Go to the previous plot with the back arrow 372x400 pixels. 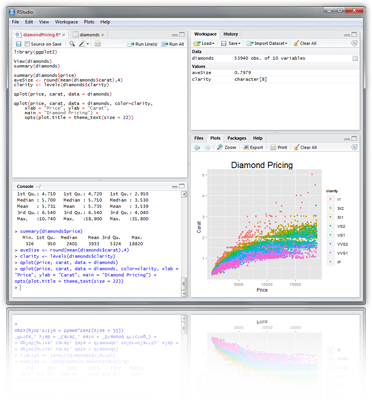click(x=197, y=147)
